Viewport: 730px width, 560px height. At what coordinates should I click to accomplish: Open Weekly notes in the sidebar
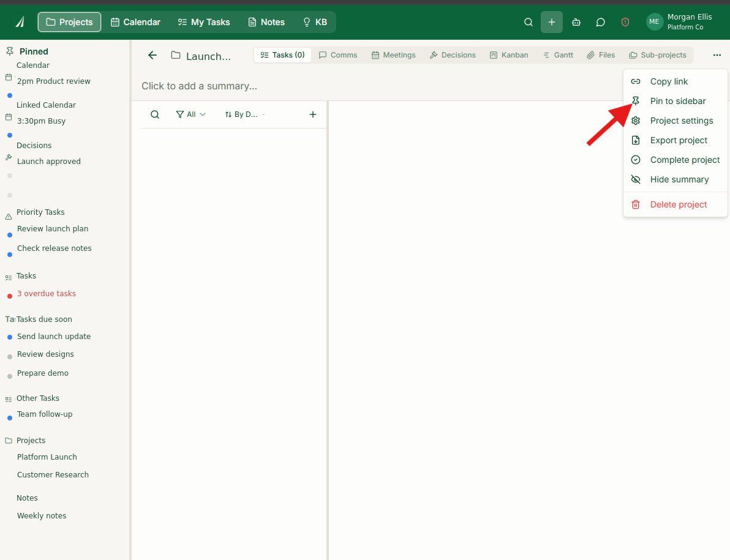(42, 515)
